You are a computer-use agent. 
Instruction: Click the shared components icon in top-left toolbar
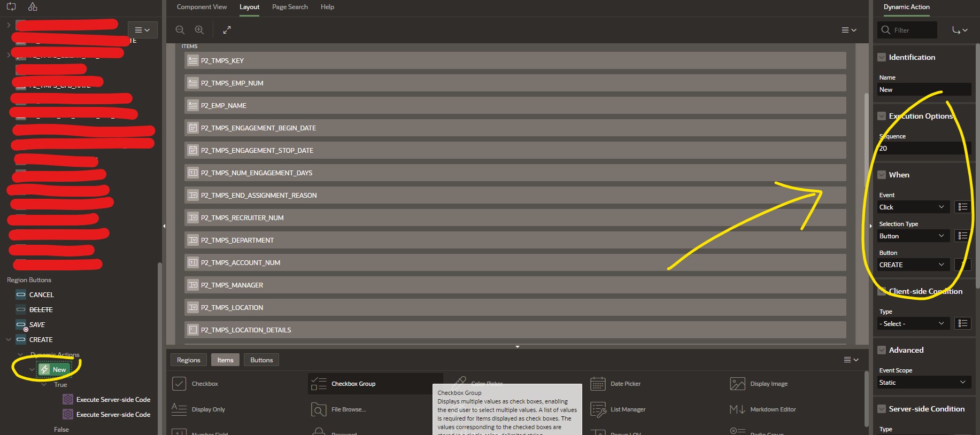click(x=33, y=6)
